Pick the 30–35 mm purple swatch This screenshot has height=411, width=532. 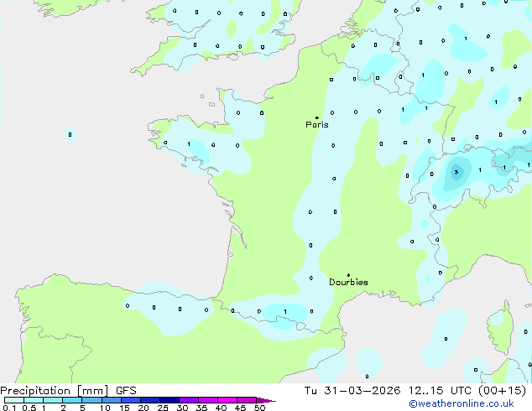coord(189,400)
